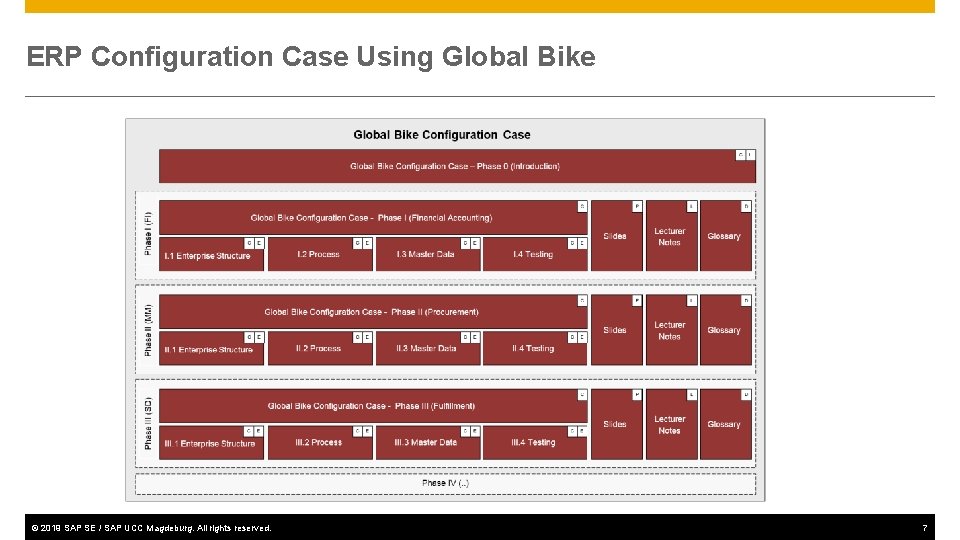
Task: Click the Phase I Glossary box
Action: 726,236
